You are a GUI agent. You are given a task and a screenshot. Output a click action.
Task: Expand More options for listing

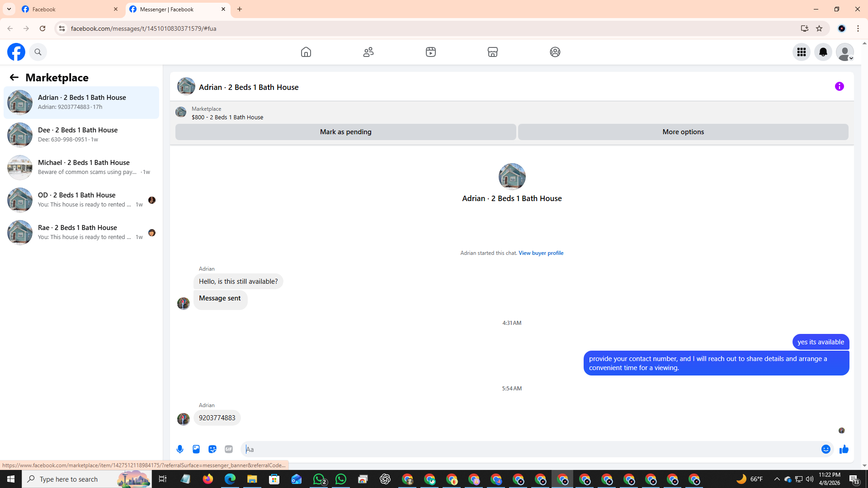[x=683, y=132]
